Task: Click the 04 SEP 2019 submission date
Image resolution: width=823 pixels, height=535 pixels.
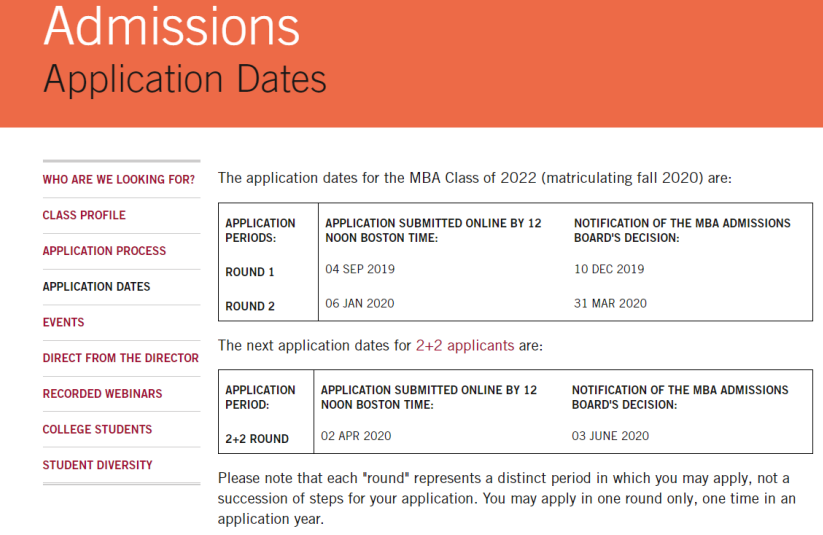Action: [x=360, y=270]
